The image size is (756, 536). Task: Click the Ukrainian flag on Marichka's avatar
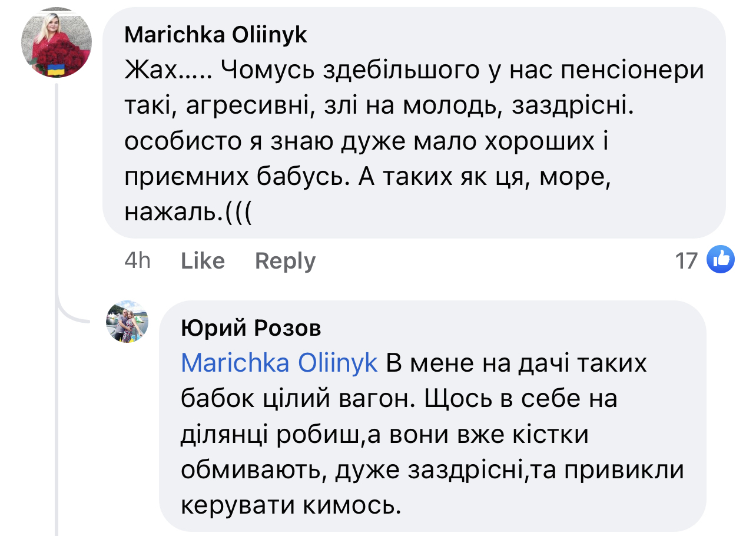pyautogui.click(x=56, y=70)
